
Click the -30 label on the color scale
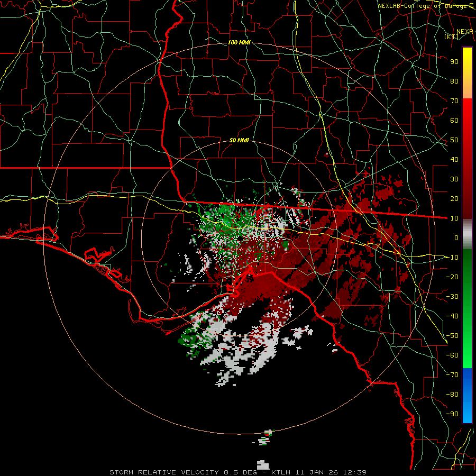pos(452,297)
